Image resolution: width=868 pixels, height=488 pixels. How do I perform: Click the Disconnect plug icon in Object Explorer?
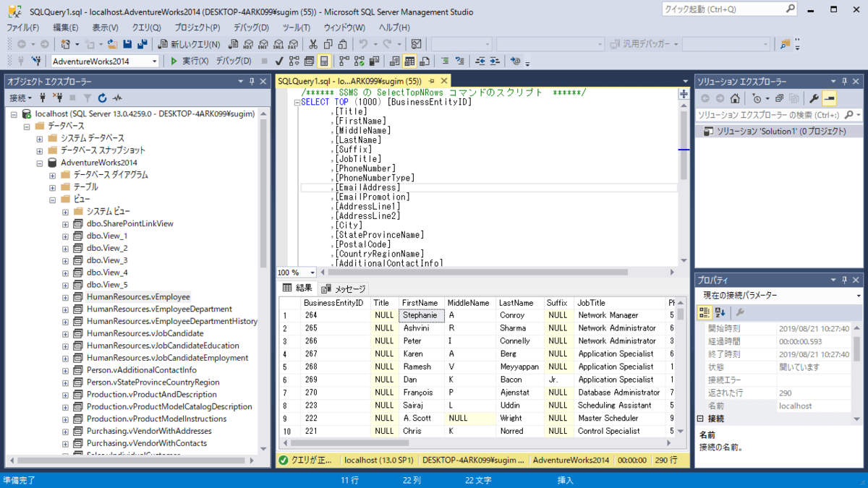click(x=59, y=98)
